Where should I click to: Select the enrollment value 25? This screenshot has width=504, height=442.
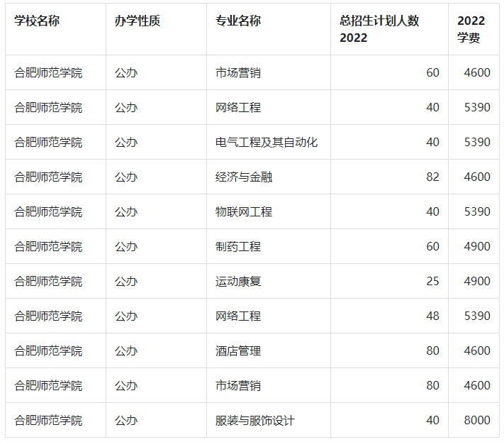coord(432,281)
